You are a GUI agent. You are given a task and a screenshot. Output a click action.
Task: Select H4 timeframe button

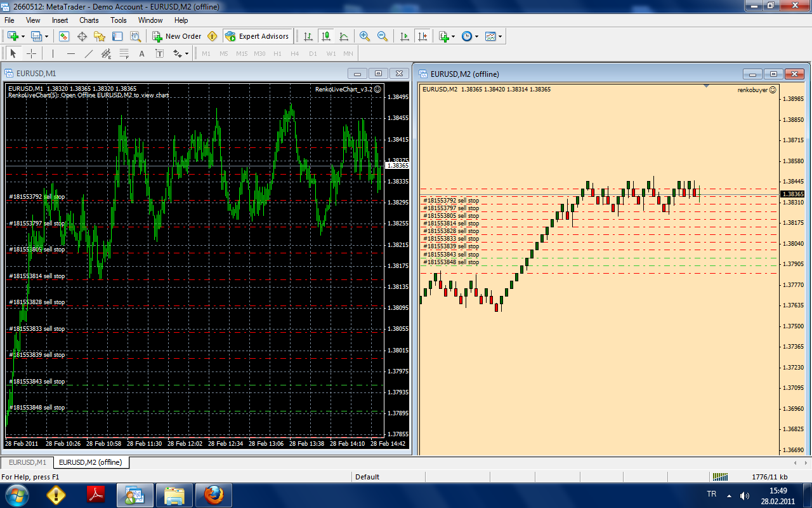(x=295, y=54)
